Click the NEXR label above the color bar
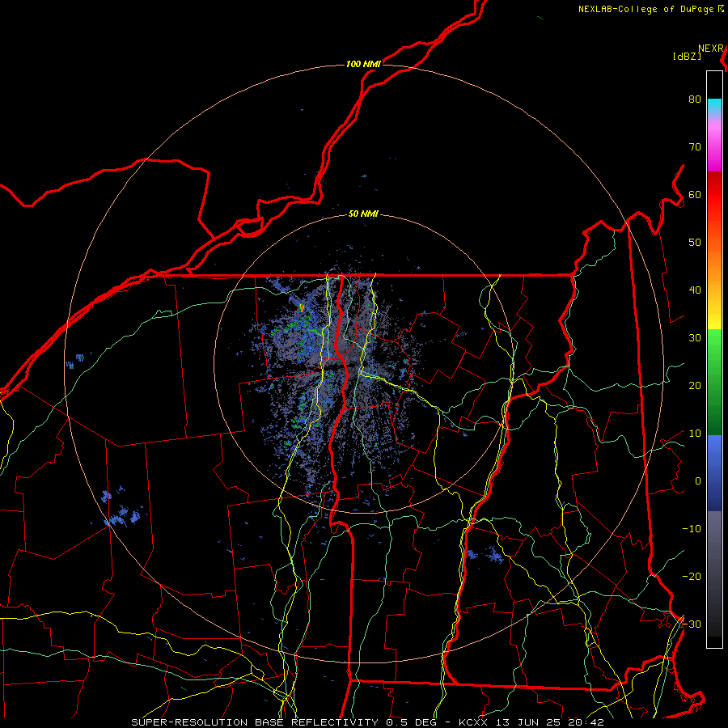Image resolution: width=728 pixels, height=728 pixels. (x=711, y=49)
